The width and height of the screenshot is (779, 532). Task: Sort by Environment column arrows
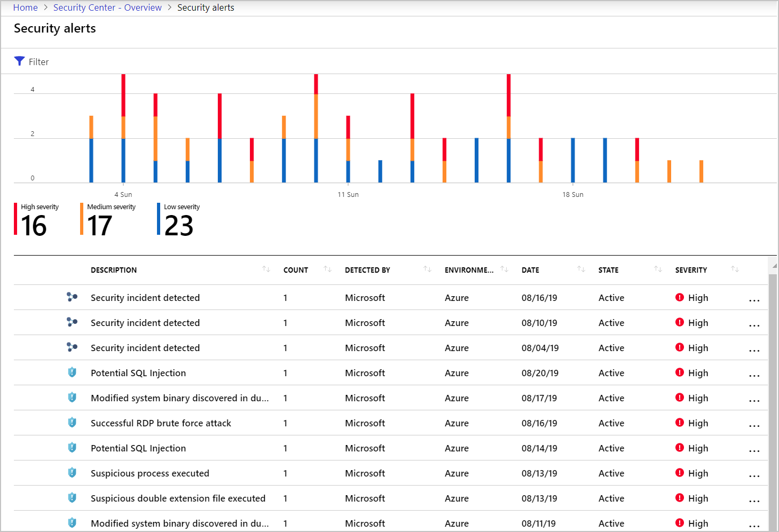[504, 269]
